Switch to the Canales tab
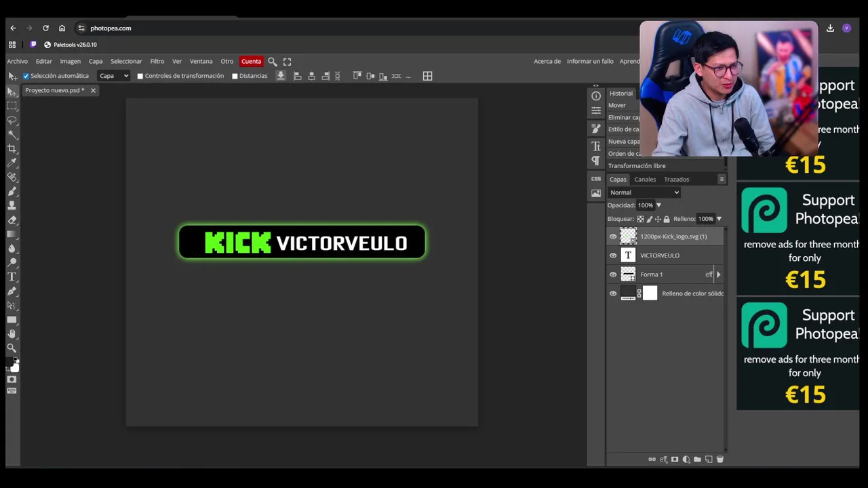Image resolution: width=868 pixels, height=488 pixels. (645, 180)
